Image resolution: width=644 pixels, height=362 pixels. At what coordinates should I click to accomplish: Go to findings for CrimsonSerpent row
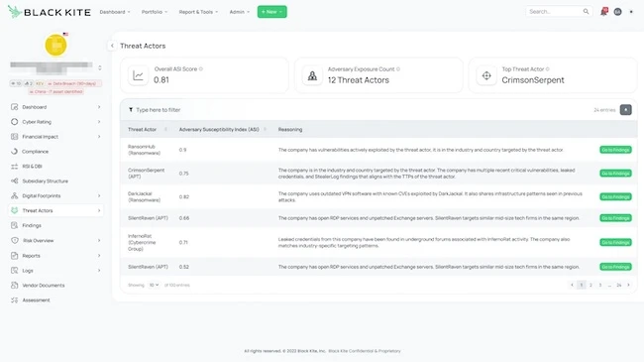tap(615, 174)
